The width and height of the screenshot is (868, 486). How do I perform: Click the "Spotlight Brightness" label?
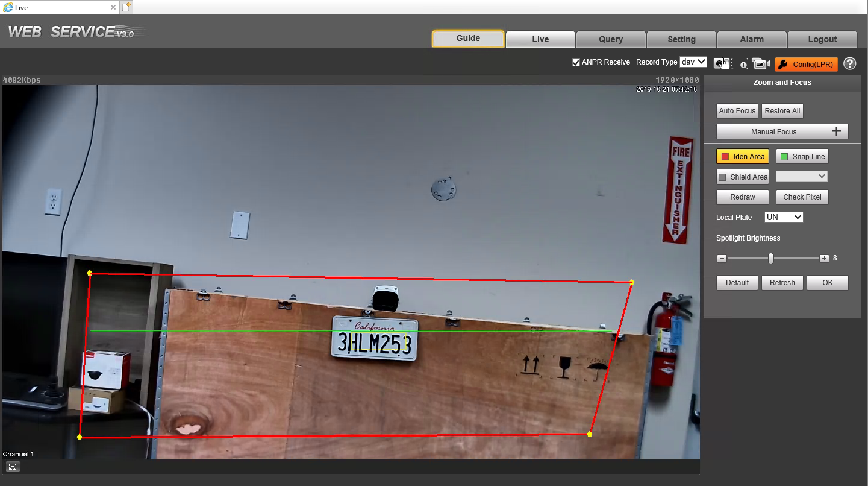[748, 238]
